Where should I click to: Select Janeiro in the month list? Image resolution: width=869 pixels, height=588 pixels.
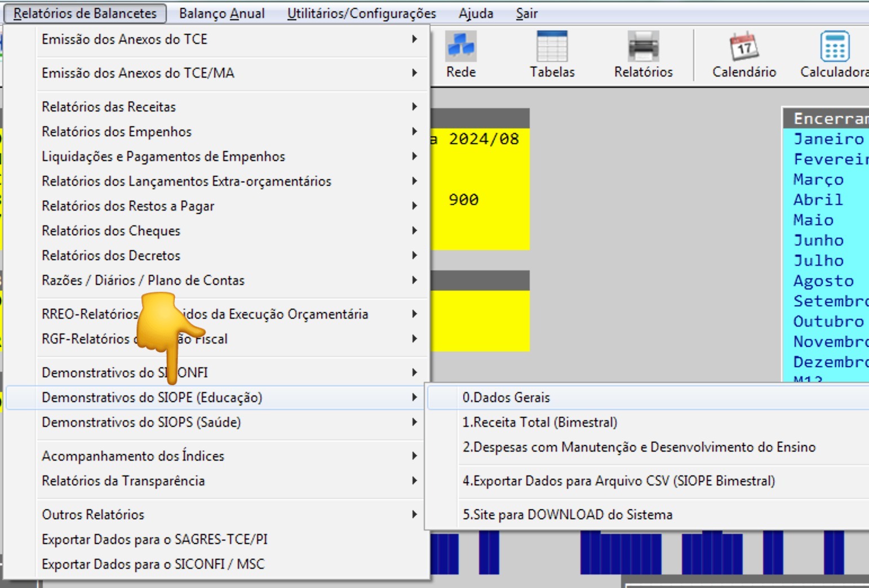coord(828,139)
